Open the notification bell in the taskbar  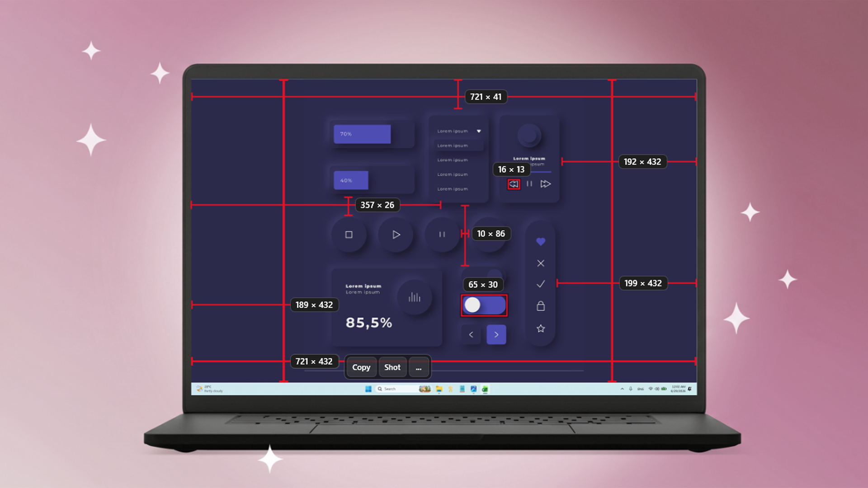click(690, 389)
